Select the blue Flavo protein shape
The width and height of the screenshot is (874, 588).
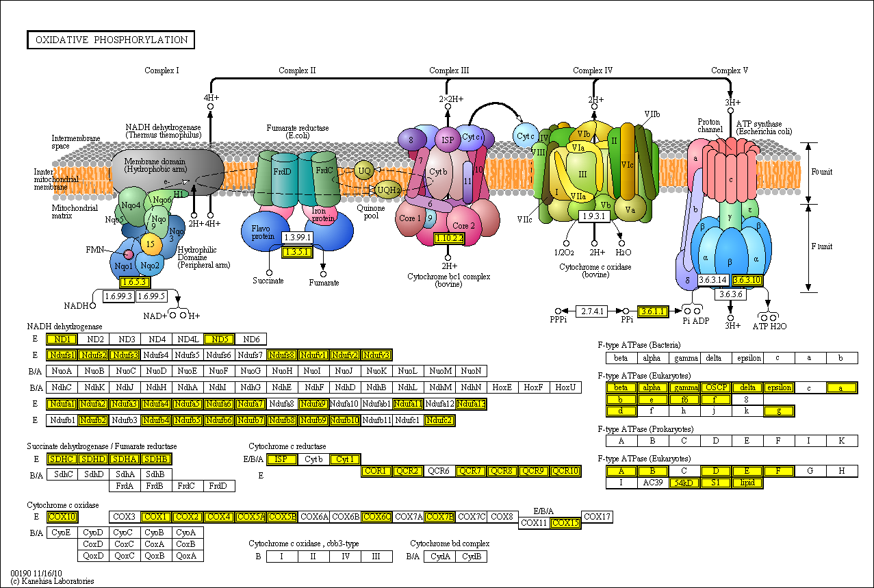click(x=261, y=233)
